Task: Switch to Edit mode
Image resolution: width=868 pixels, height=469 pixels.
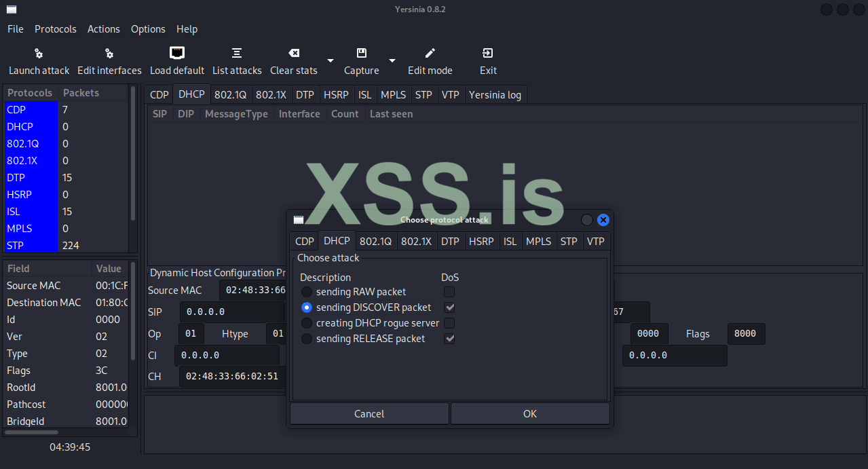Action: [430, 62]
